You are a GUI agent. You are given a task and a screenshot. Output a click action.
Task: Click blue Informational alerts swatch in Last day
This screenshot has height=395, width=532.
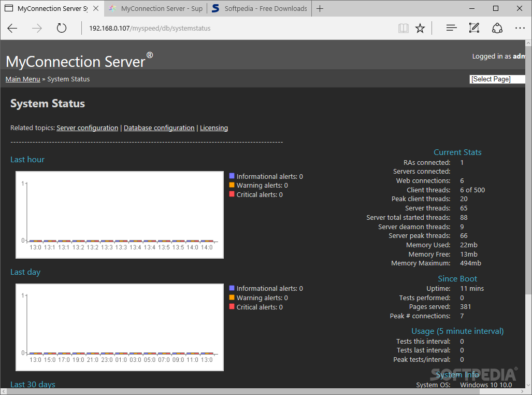click(x=232, y=288)
